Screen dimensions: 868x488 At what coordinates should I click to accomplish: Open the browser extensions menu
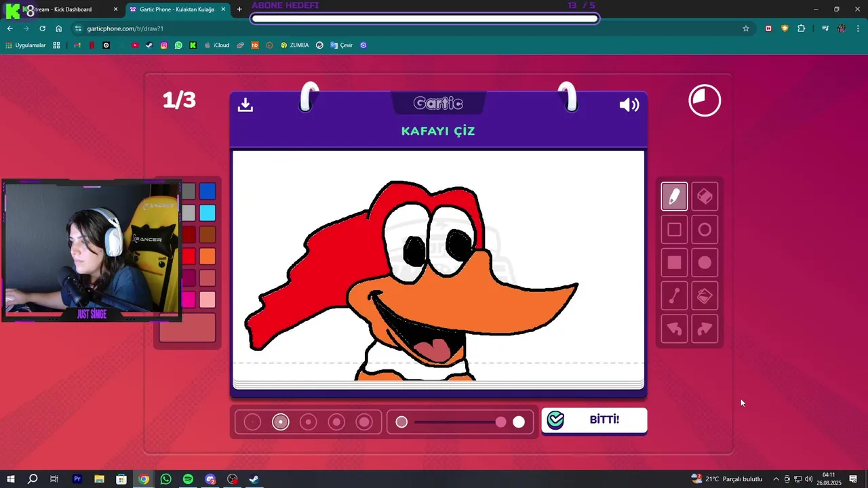(802, 28)
